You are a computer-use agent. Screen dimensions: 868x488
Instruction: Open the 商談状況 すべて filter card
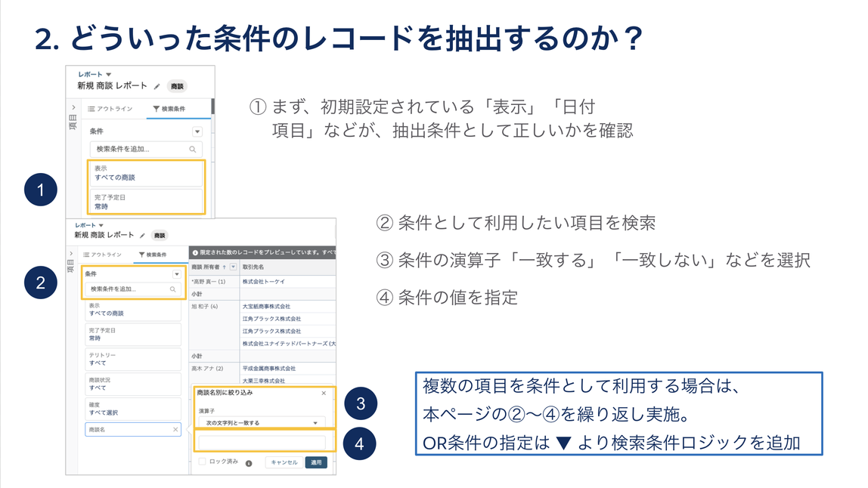click(x=132, y=384)
